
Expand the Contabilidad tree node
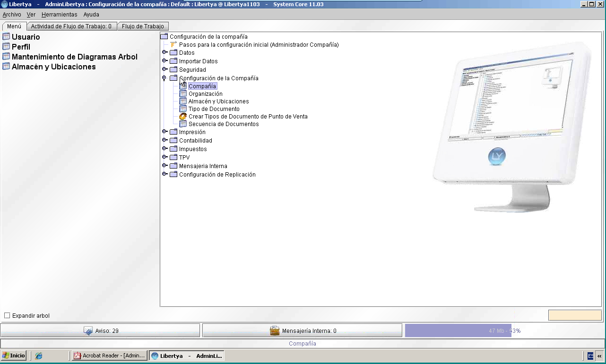click(x=164, y=140)
